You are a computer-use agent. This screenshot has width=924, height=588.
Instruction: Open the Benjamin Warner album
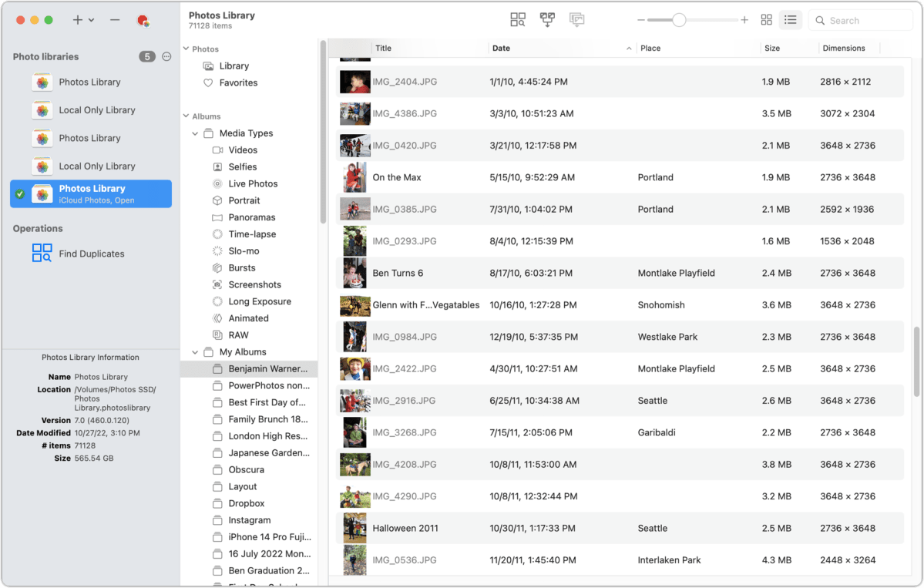point(249,369)
